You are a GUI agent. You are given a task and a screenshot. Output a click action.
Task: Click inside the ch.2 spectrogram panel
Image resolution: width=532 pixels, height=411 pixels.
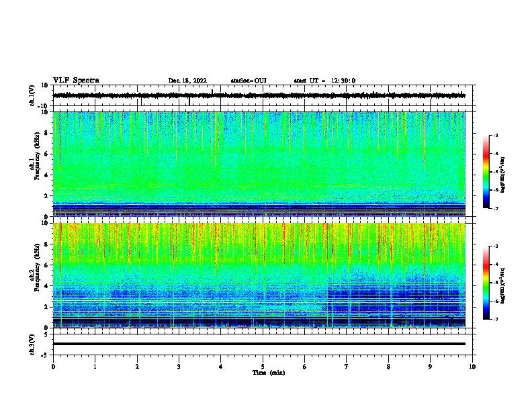point(259,275)
